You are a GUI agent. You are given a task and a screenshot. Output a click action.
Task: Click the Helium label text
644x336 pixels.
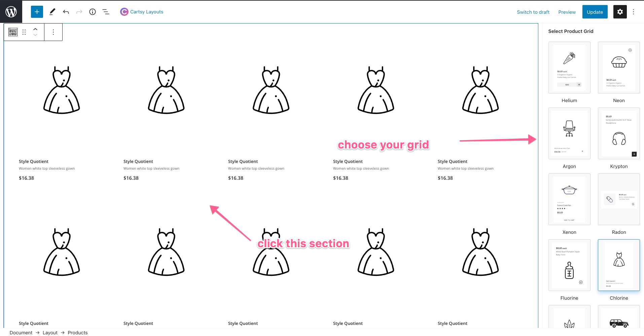569,100
